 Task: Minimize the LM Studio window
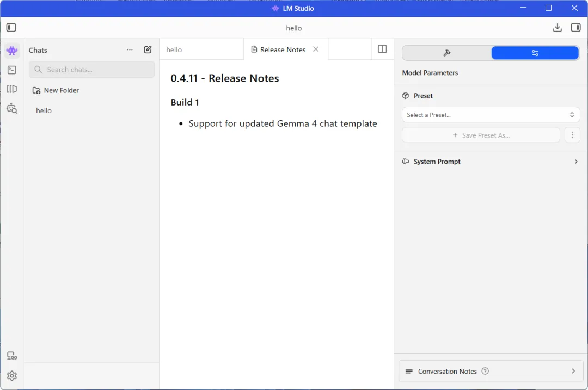pyautogui.click(x=524, y=8)
